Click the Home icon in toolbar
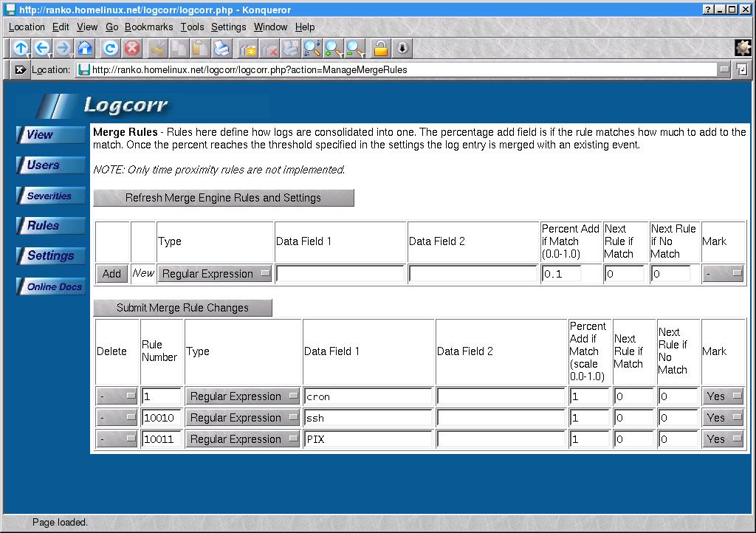Screen dimensions: 756x533 point(85,49)
